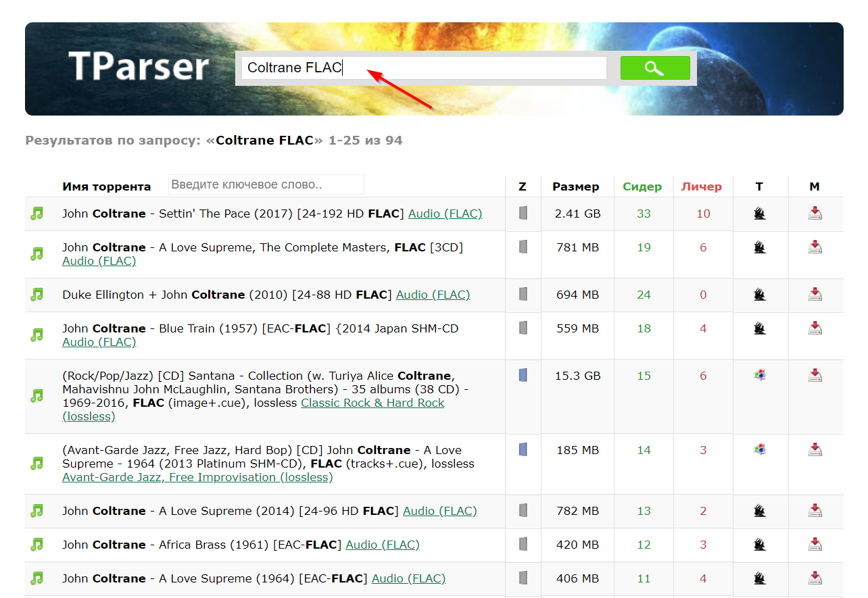868x598 pixels.
Task: Click the T column header
Action: pyautogui.click(x=760, y=186)
